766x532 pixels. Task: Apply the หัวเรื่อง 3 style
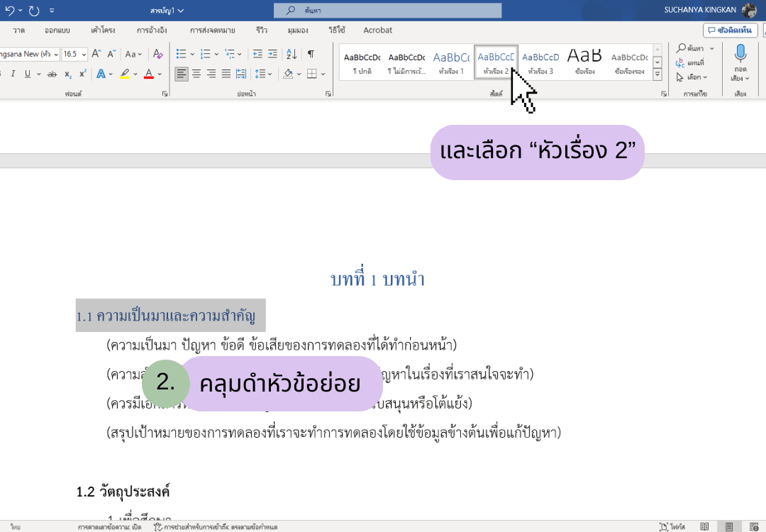(540, 62)
